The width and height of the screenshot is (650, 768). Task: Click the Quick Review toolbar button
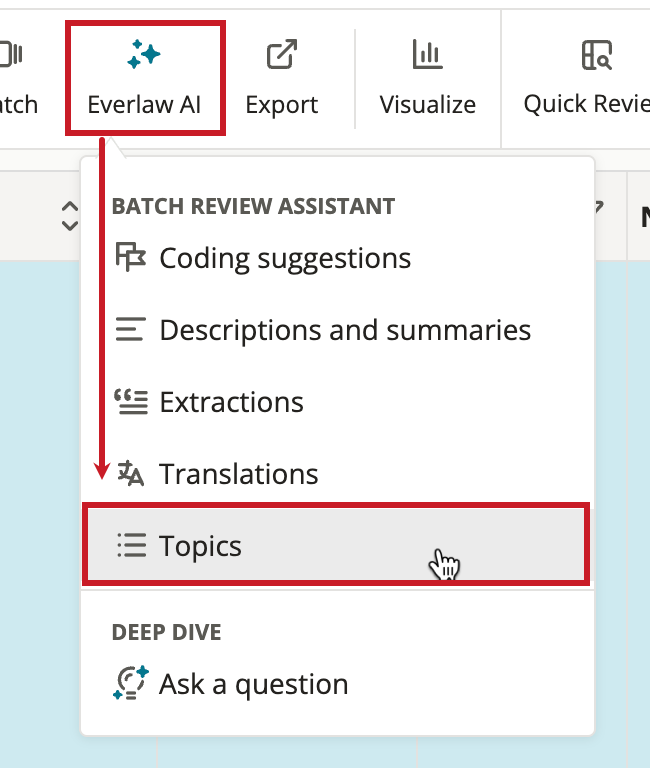[x=586, y=78]
